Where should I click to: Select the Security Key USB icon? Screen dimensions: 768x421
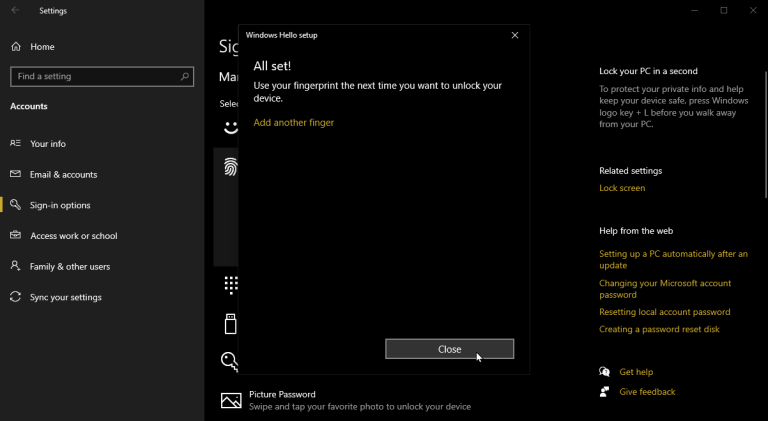click(230, 324)
